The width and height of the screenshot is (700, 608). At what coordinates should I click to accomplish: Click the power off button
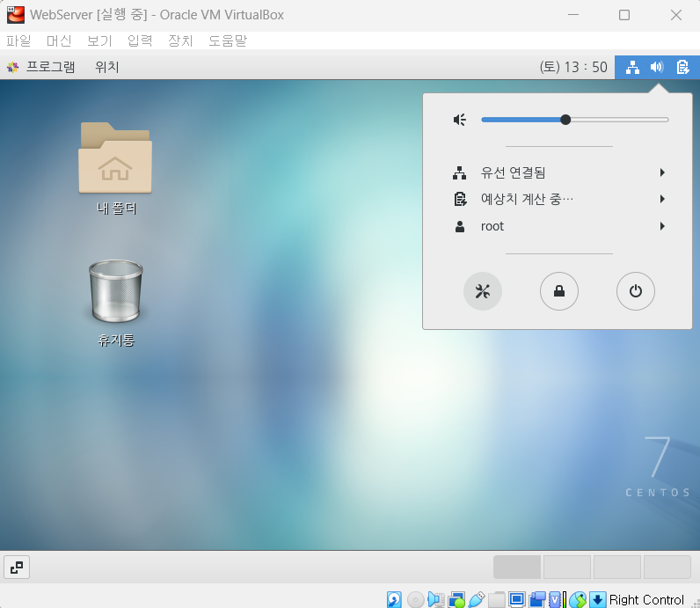pos(635,291)
